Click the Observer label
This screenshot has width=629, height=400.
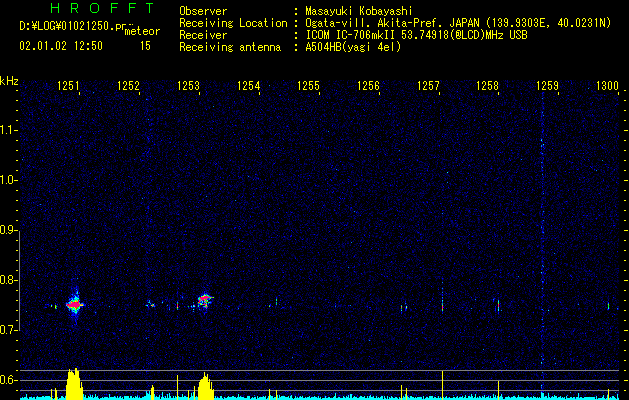pos(203,11)
